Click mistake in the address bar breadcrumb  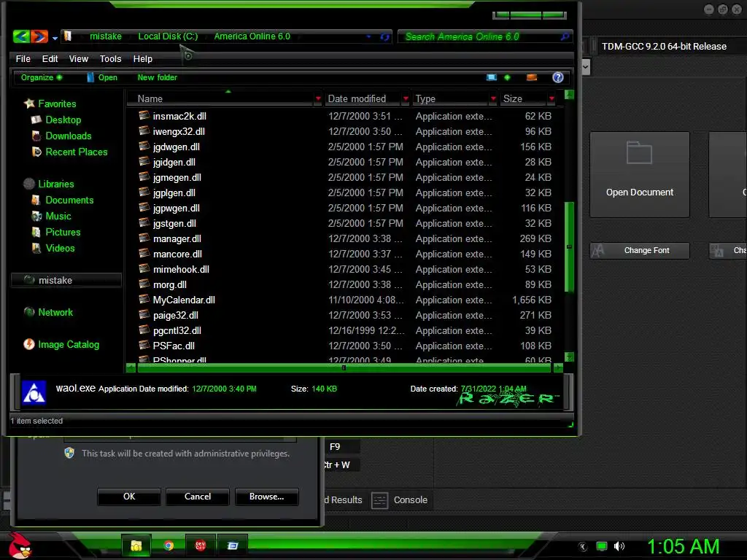(x=106, y=36)
